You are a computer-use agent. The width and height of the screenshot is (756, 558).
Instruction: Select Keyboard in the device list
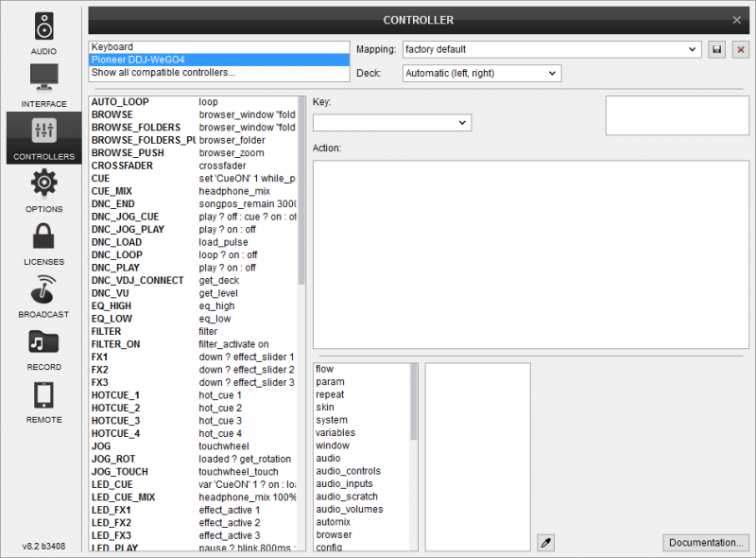pyautogui.click(x=219, y=47)
